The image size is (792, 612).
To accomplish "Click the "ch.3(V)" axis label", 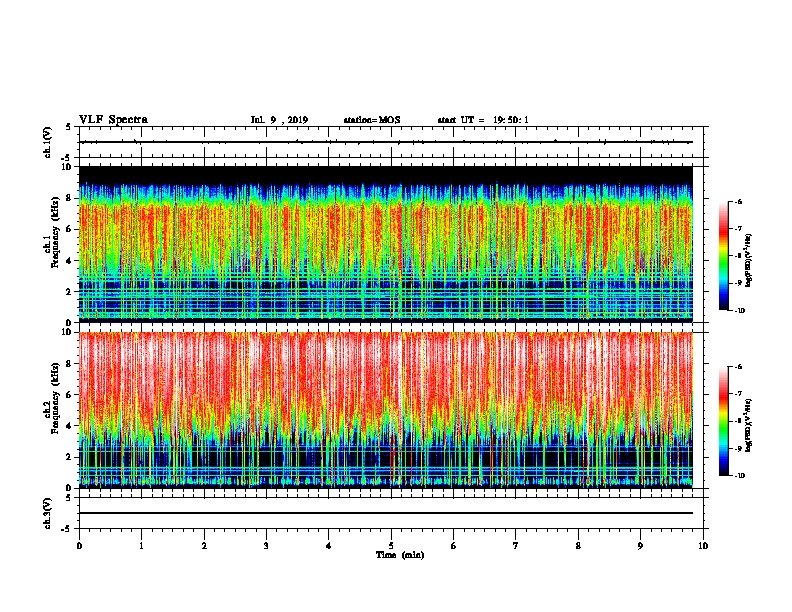I will pos(48,513).
